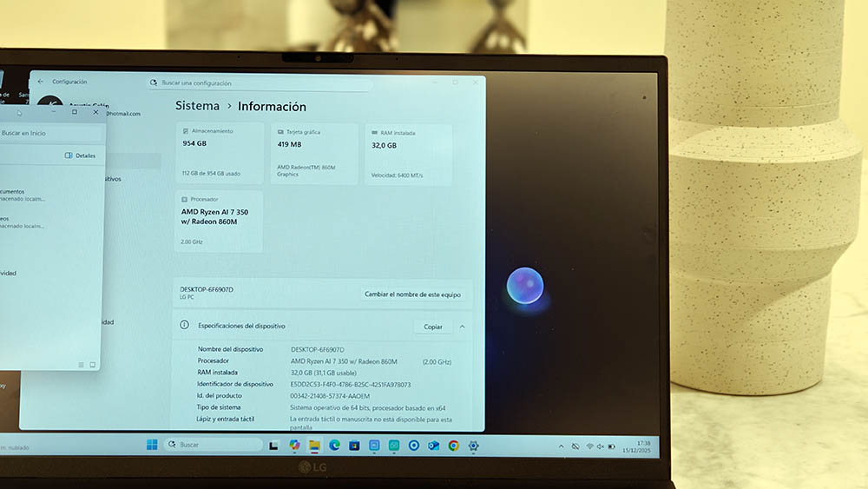Open the Windows Start menu
The height and width of the screenshot is (489, 868).
pyautogui.click(x=152, y=444)
